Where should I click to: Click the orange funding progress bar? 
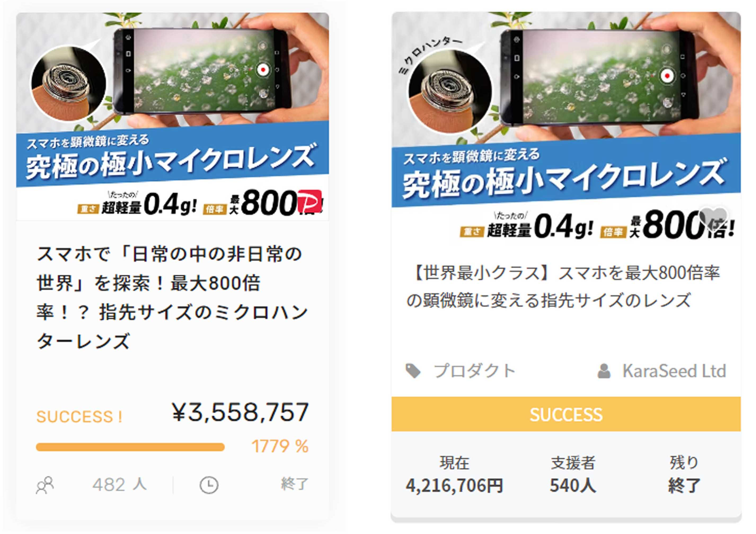(x=130, y=447)
